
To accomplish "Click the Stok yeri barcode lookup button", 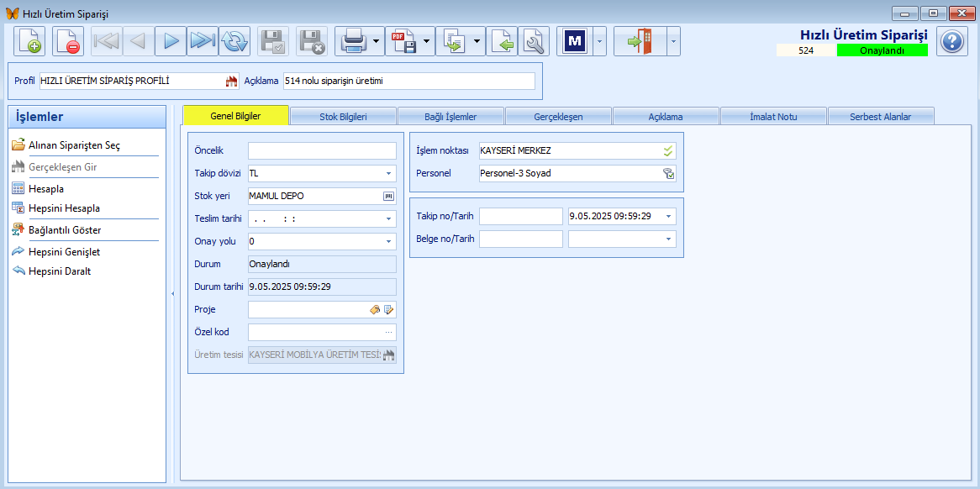I will [x=388, y=197].
